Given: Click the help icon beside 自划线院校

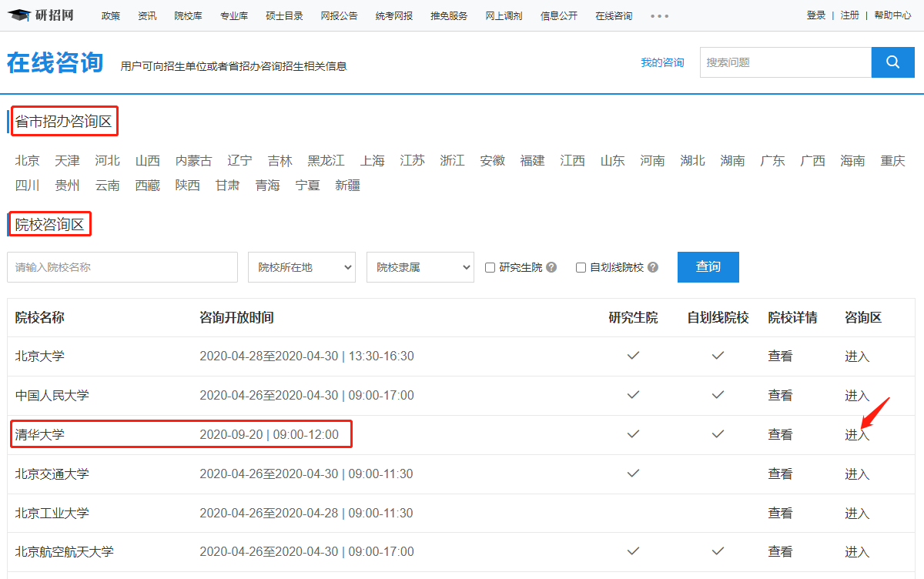Looking at the screenshot, I should click(653, 267).
